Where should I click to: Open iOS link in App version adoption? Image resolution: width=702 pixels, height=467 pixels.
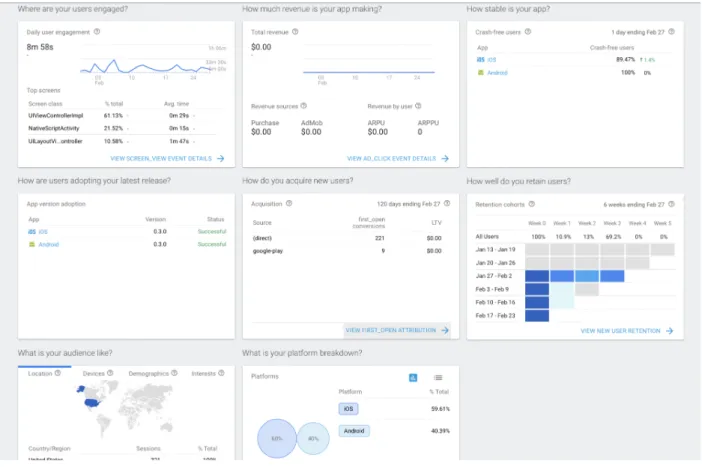coord(43,232)
